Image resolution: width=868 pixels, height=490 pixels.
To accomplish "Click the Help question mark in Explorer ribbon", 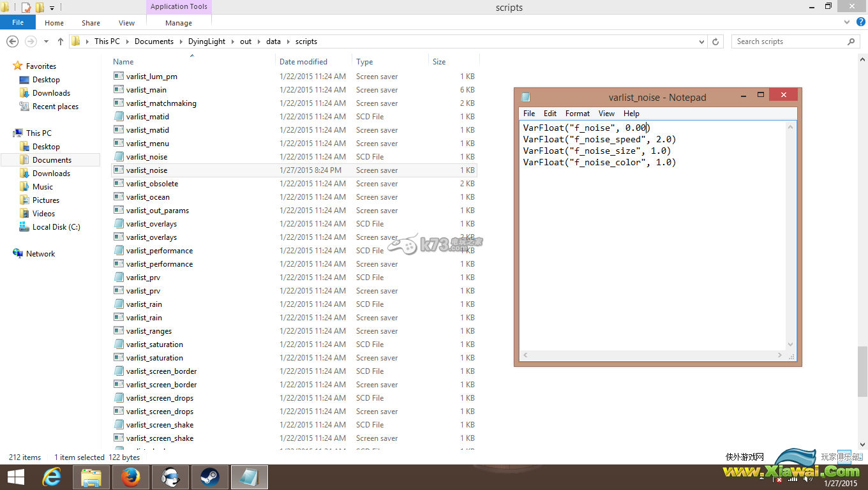I will click(x=861, y=22).
